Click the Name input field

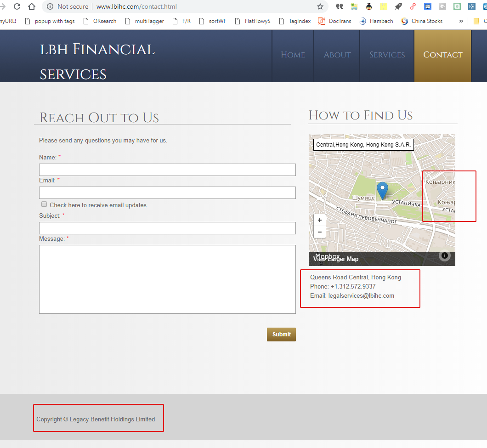(x=167, y=170)
